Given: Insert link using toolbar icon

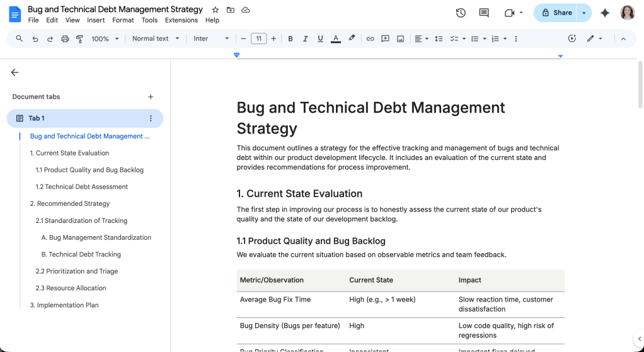Looking at the screenshot, I should click(370, 38).
